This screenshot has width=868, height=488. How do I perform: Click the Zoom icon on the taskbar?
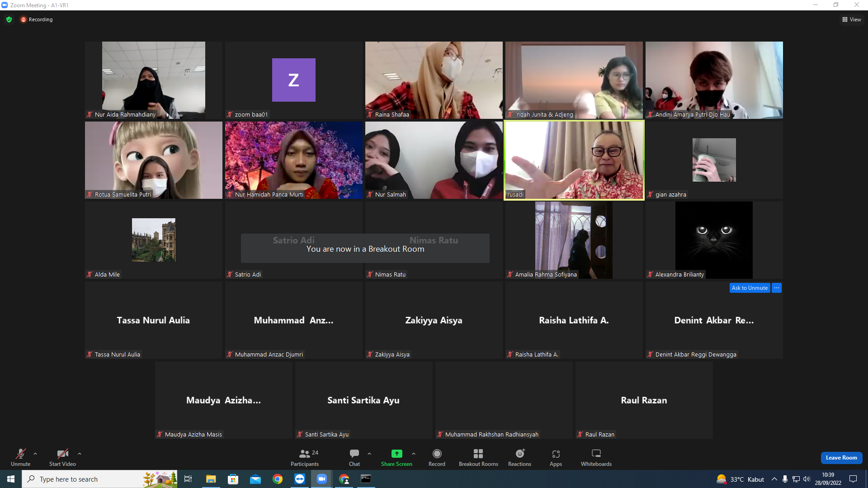click(x=322, y=479)
